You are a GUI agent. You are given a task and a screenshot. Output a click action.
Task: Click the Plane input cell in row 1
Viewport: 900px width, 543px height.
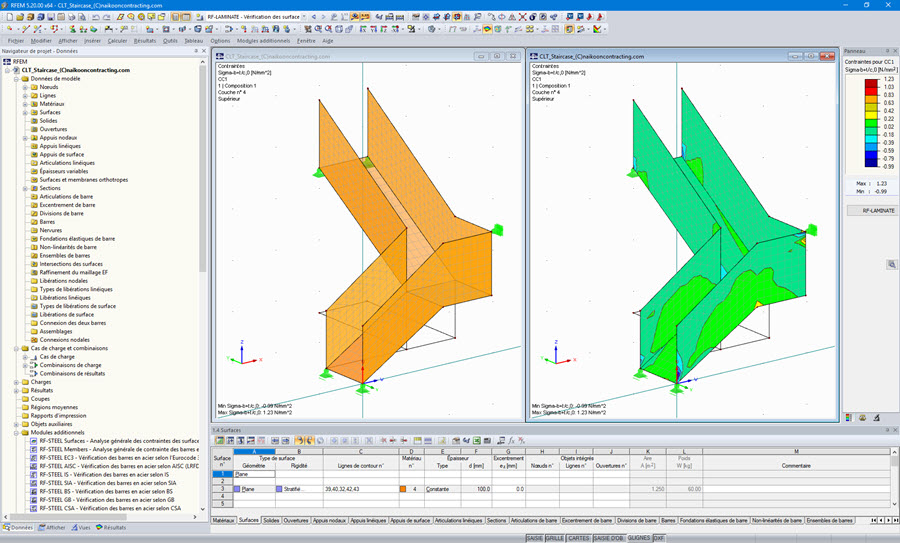[x=254, y=474]
